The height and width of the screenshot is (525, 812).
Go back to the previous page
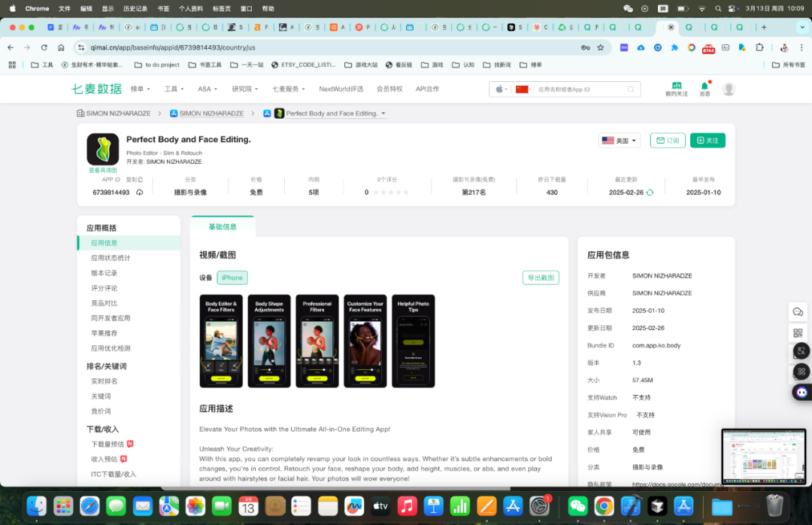[11, 47]
